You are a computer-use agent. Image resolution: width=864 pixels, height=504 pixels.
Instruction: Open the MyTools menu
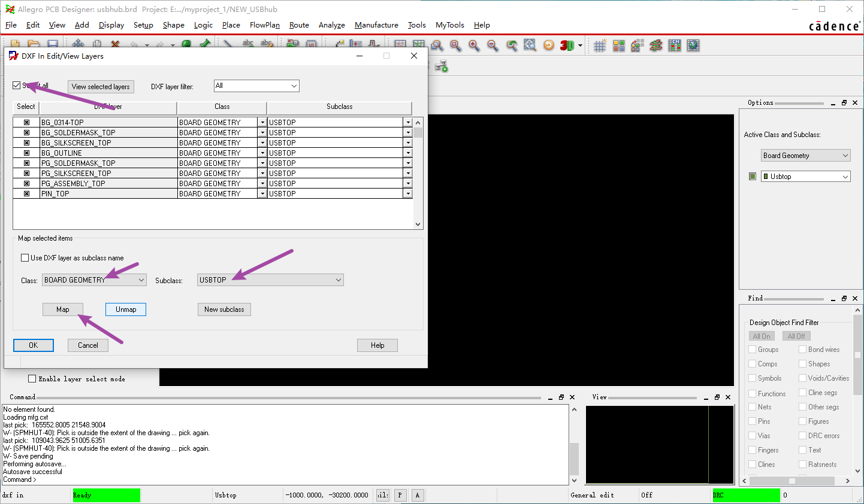pyautogui.click(x=450, y=25)
